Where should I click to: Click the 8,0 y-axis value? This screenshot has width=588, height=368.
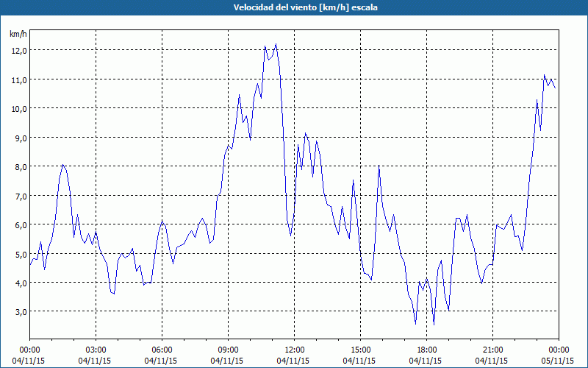21,167
